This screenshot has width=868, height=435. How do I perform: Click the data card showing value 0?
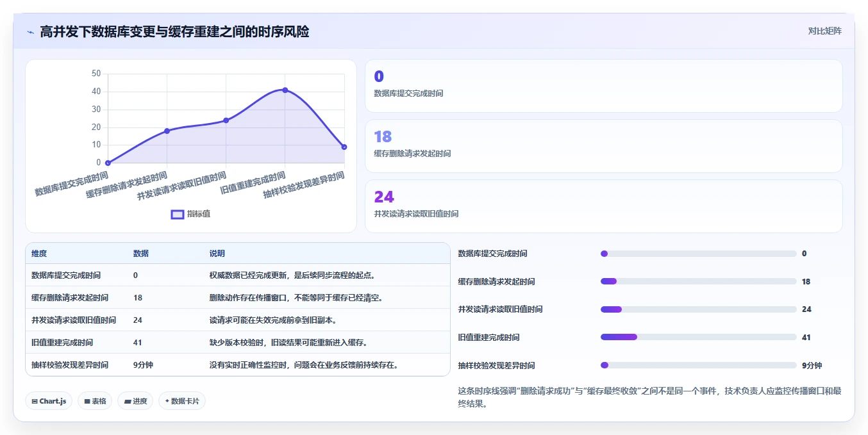coord(603,86)
